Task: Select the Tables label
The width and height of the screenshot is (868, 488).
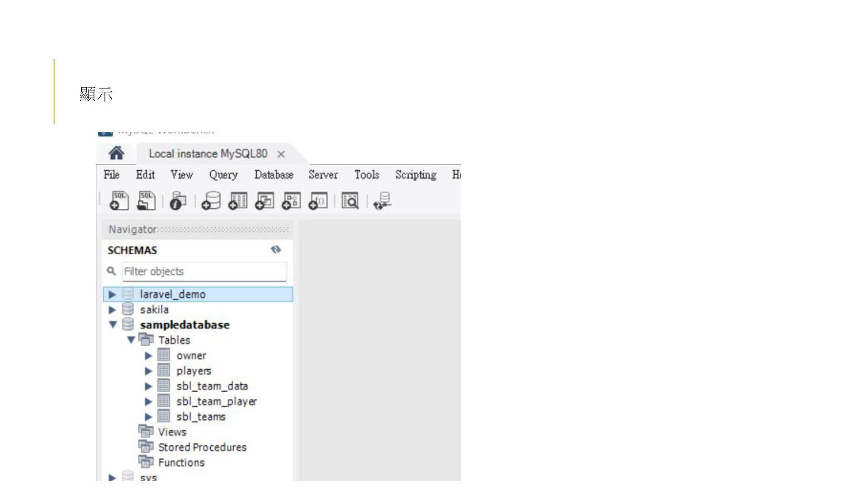Action: coord(174,340)
